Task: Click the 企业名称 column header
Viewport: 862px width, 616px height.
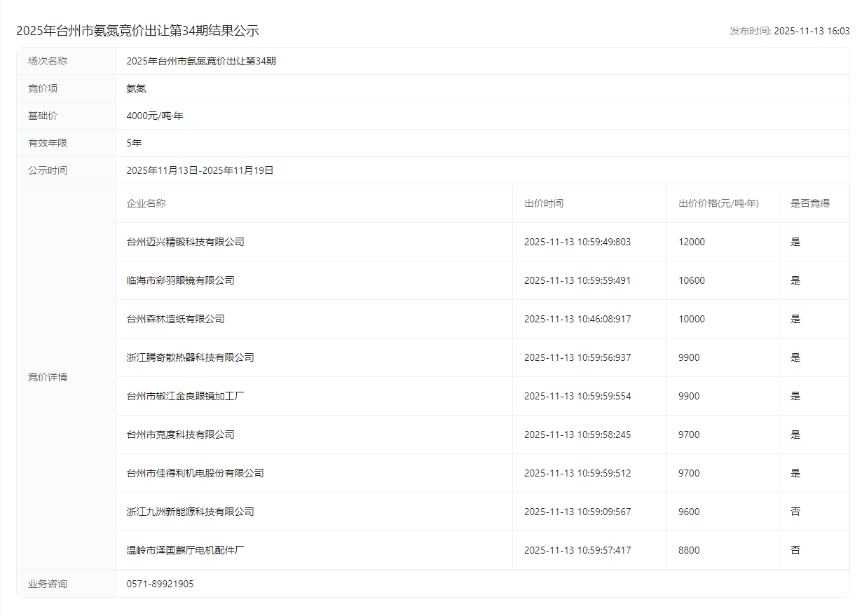Action: 146,203
